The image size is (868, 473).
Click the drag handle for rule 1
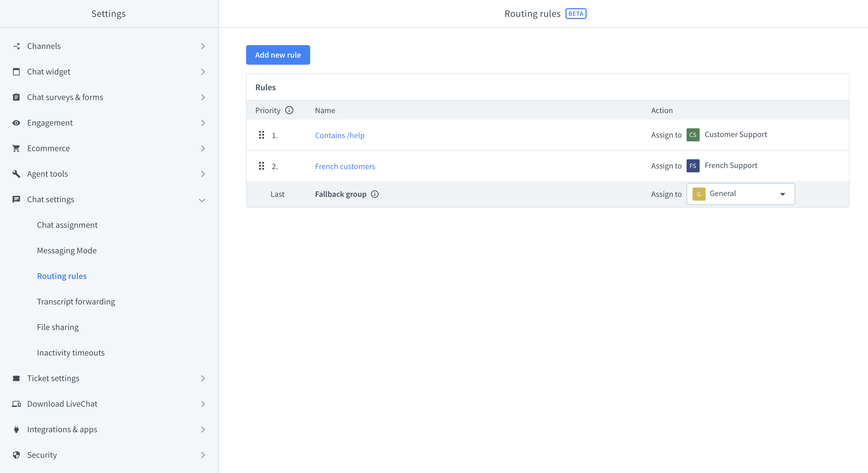point(262,135)
